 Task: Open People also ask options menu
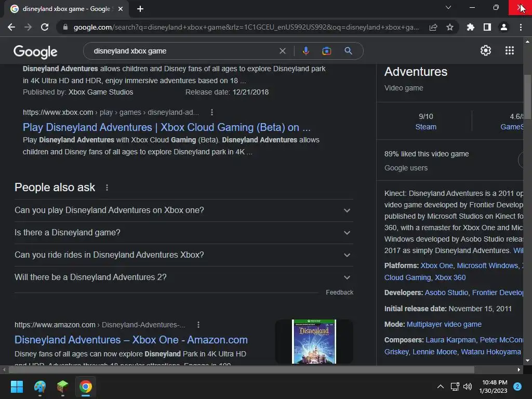pos(107,188)
